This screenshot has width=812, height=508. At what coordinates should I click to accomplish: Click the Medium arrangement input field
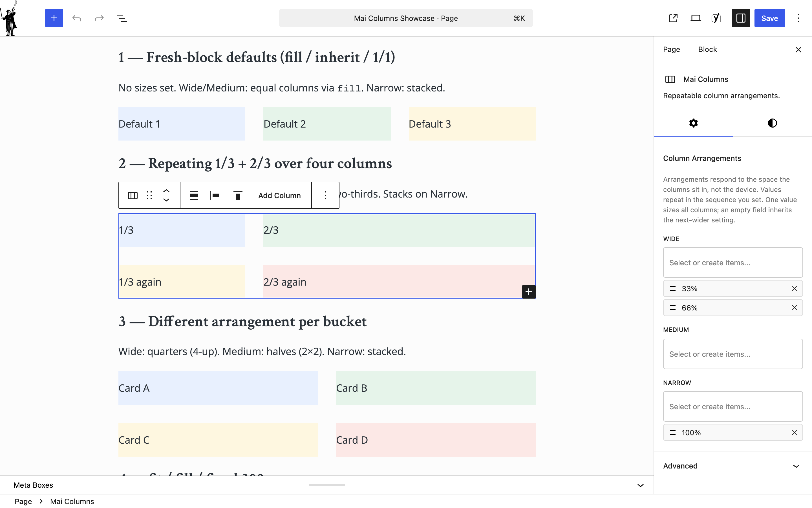733,354
